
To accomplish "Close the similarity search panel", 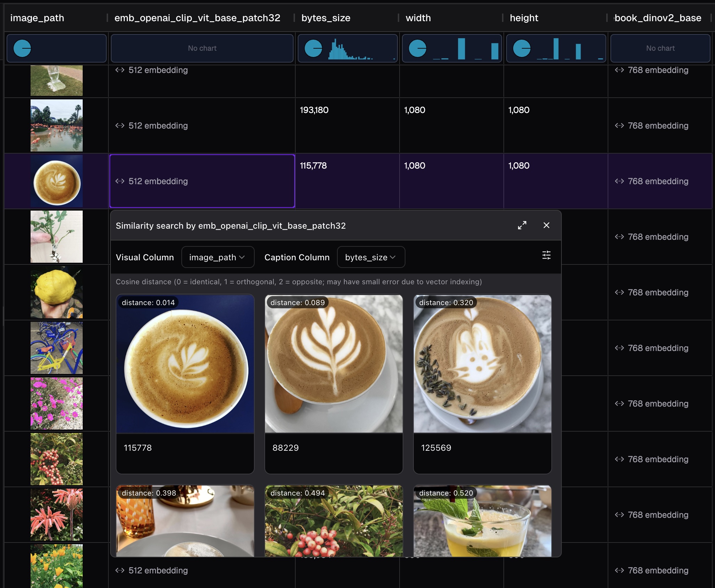I will pos(546,225).
